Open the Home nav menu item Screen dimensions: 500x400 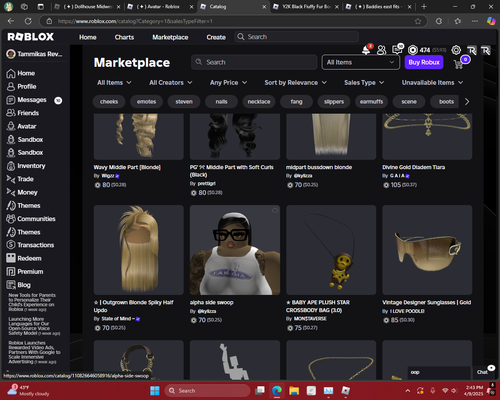(88, 37)
